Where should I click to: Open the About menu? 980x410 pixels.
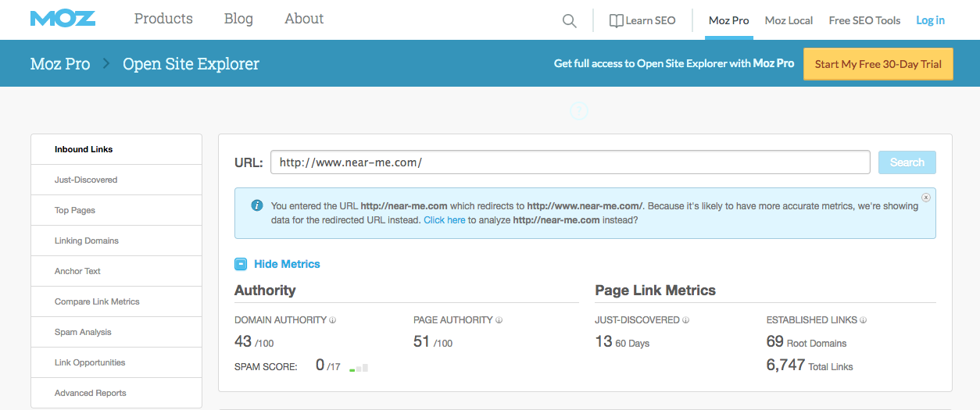point(304,19)
